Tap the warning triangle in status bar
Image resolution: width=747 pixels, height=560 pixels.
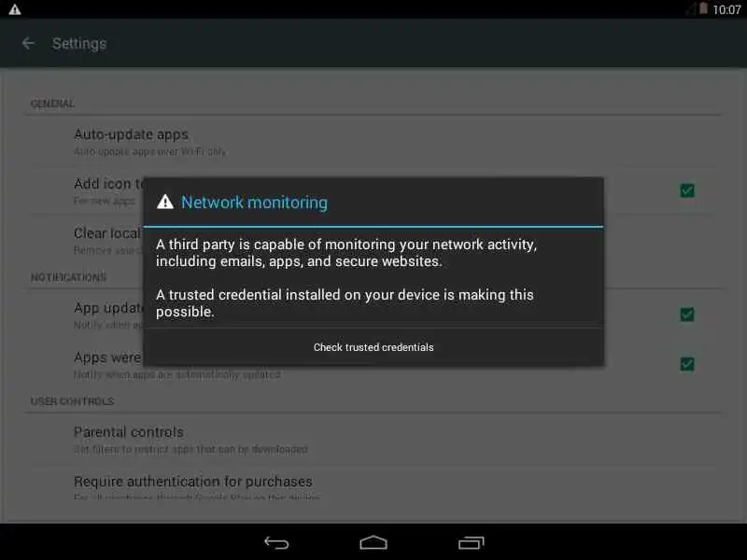click(x=15, y=9)
